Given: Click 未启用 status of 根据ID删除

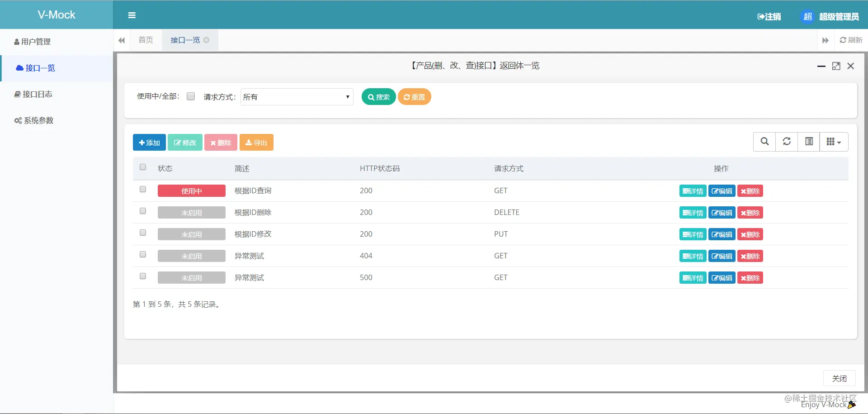Looking at the screenshot, I should tap(192, 213).
